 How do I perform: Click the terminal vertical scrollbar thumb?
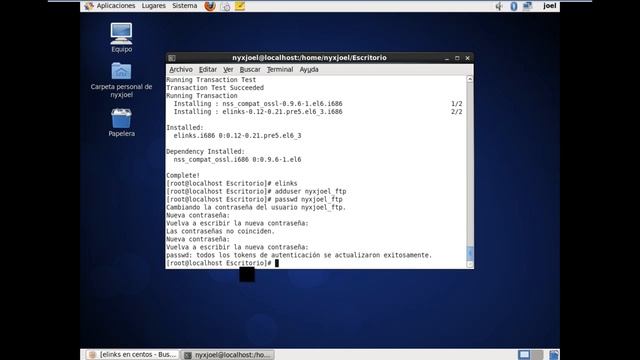pyautogui.click(x=470, y=253)
